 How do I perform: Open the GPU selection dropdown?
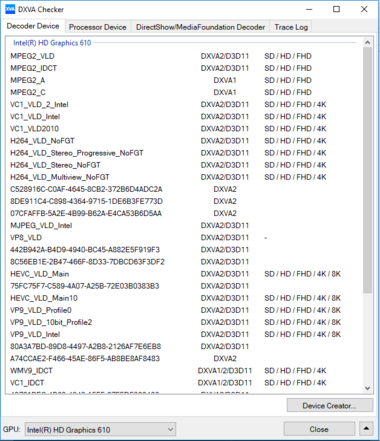coord(100,429)
